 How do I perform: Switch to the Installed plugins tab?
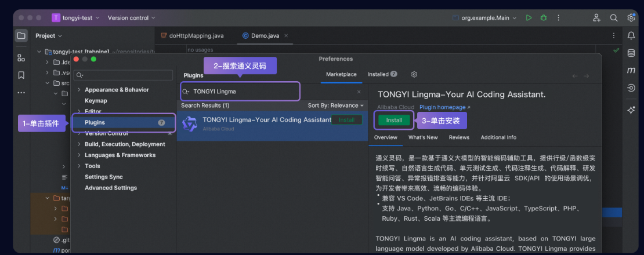point(382,74)
